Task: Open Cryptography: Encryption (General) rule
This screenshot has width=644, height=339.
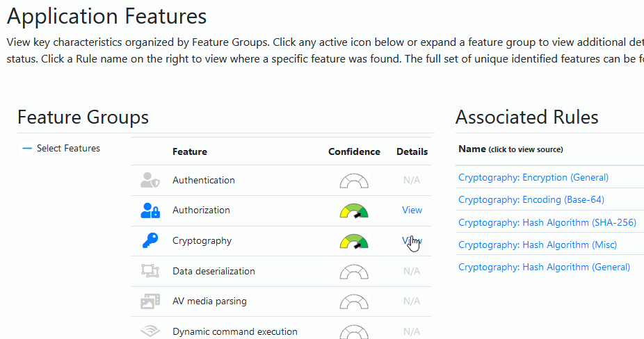Action: (x=533, y=178)
